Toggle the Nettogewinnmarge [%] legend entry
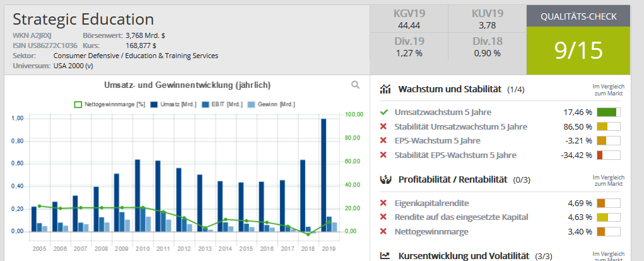The width and height of the screenshot is (644, 261). click(110, 104)
